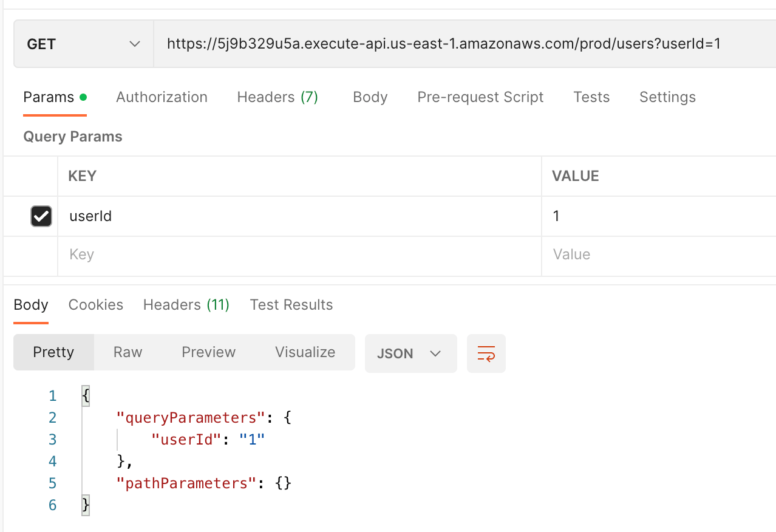View the Cookies of the response

(x=95, y=305)
